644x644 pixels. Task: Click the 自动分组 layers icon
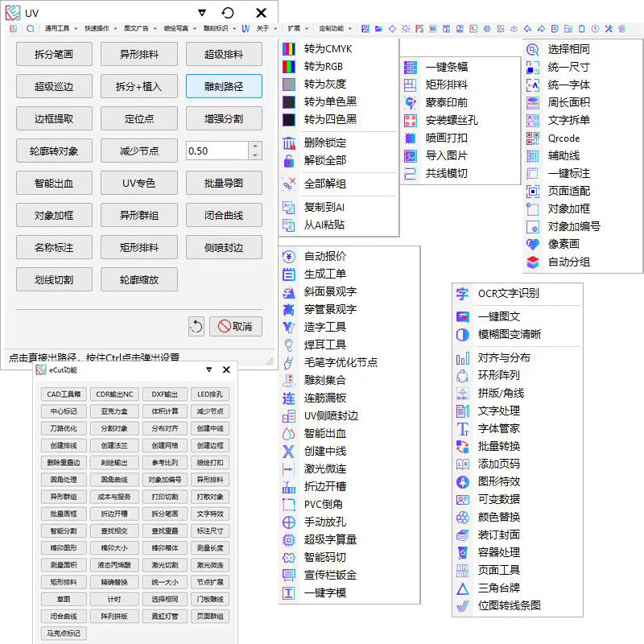533,262
